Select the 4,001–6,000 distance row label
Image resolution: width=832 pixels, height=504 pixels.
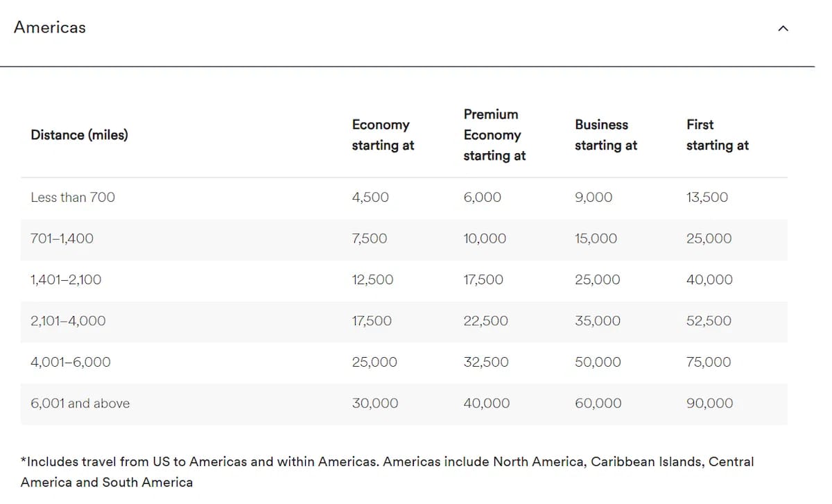71,362
